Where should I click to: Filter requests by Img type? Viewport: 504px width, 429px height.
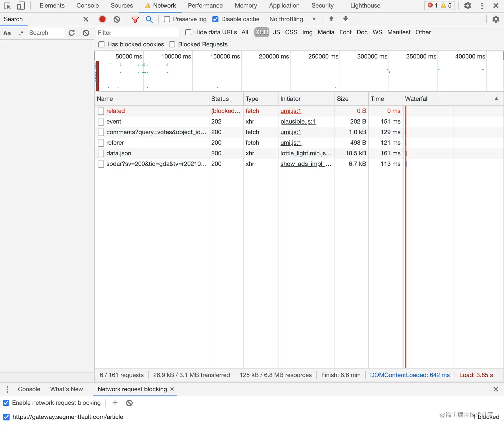[x=308, y=32]
